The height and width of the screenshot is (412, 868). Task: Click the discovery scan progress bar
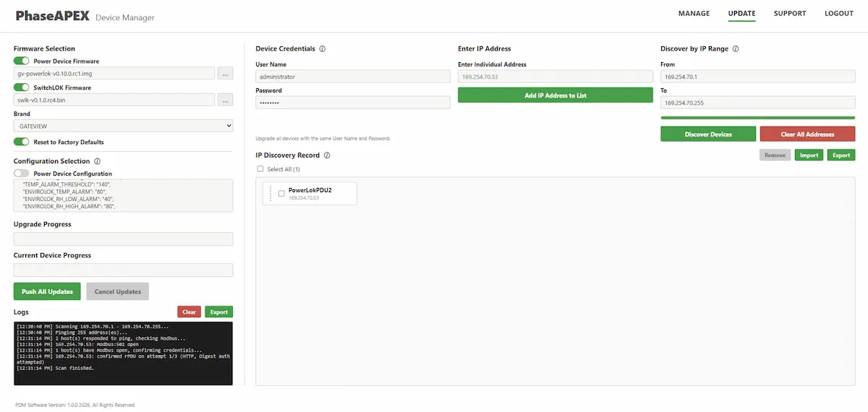[757, 117]
